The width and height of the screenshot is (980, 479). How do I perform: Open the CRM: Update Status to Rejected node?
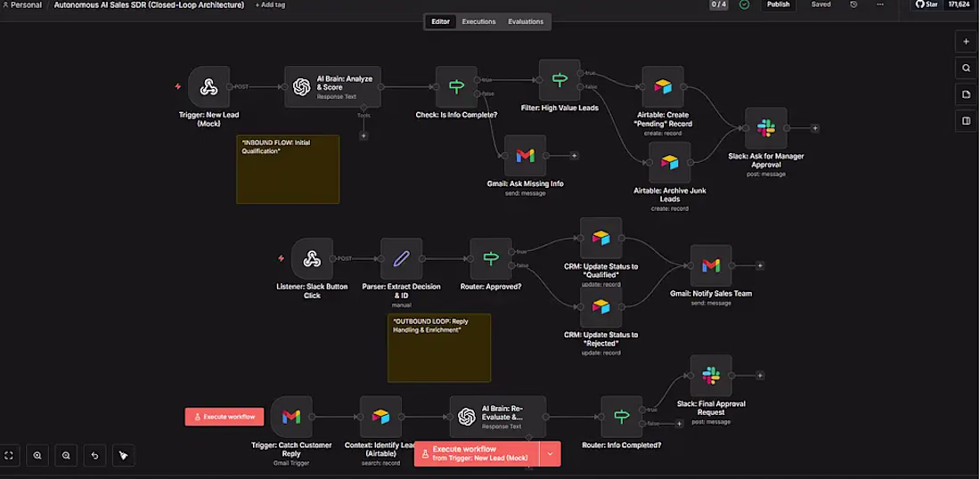click(600, 306)
